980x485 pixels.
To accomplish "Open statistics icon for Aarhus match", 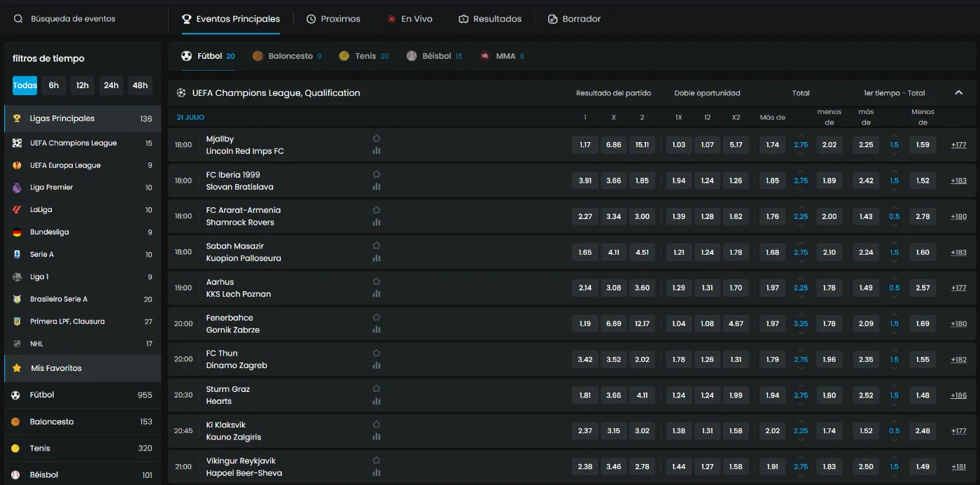I will [x=377, y=293].
